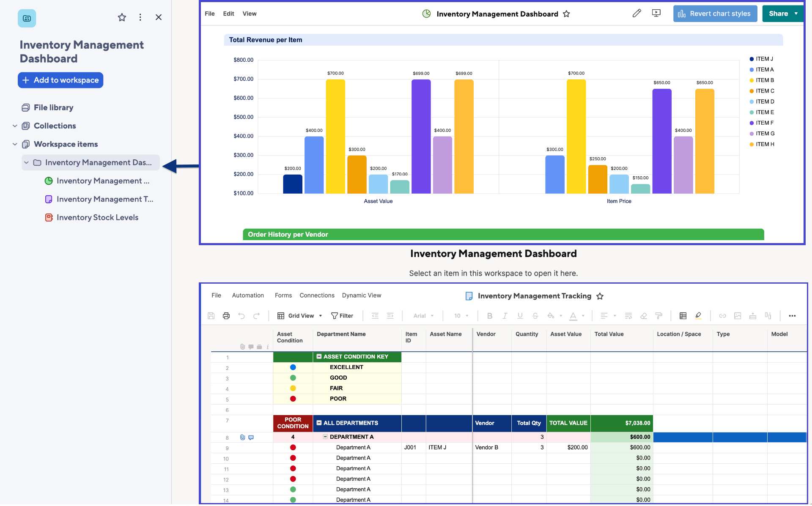Insert a link using the toolbar icon
This screenshot has width=812, height=506.
click(x=723, y=316)
